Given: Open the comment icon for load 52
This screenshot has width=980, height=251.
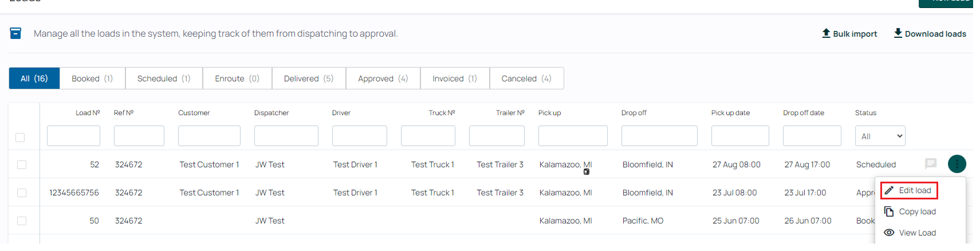Looking at the screenshot, I should tap(931, 164).
